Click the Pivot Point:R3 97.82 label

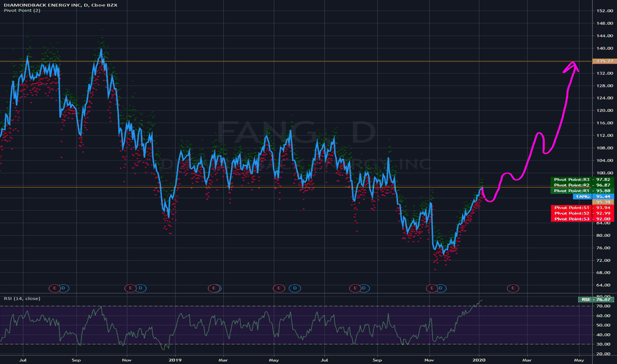click(582, 179)
